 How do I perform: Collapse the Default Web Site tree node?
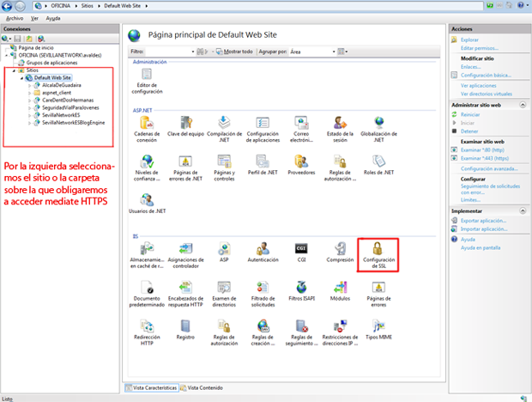click(x=21, y=78)
